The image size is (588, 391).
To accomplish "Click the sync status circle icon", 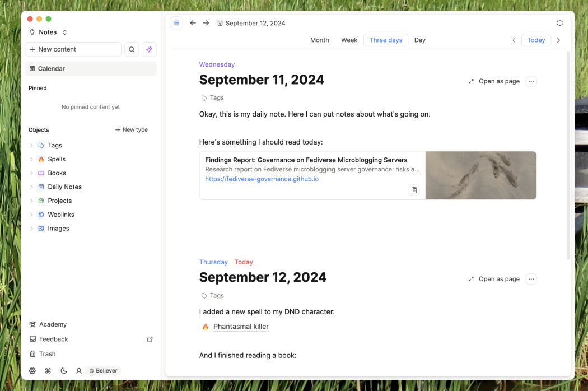I will [x=559, y=23].
